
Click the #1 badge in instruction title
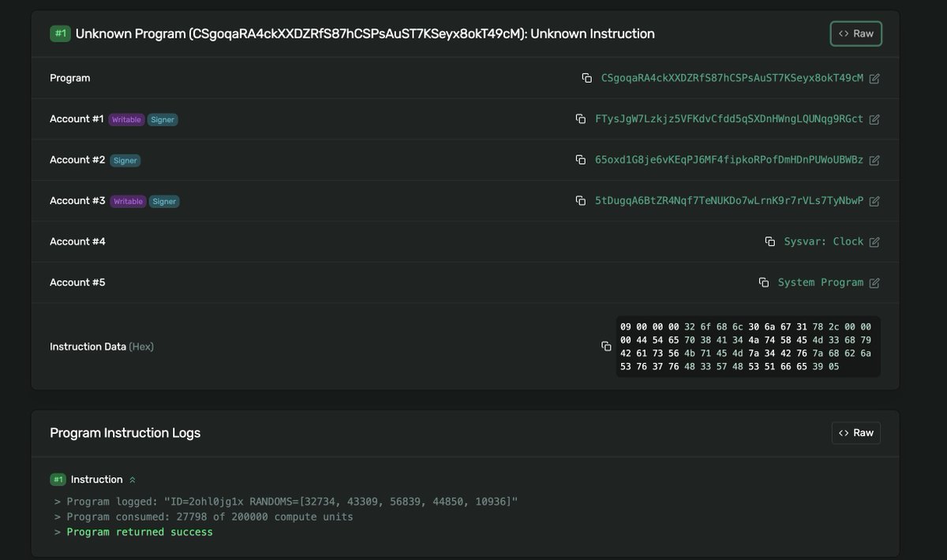coord(60,34)
